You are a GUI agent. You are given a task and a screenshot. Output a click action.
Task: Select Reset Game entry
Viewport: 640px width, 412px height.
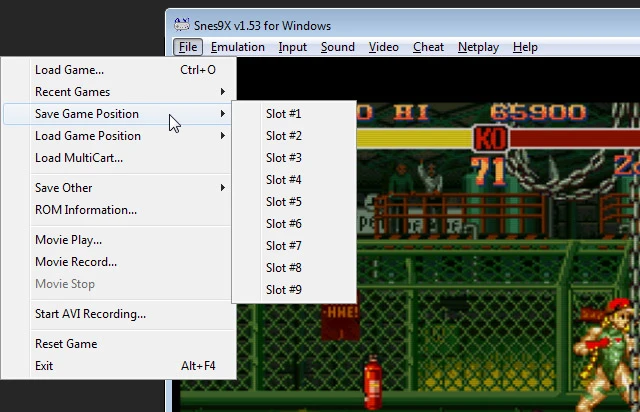tap(118, 344)
